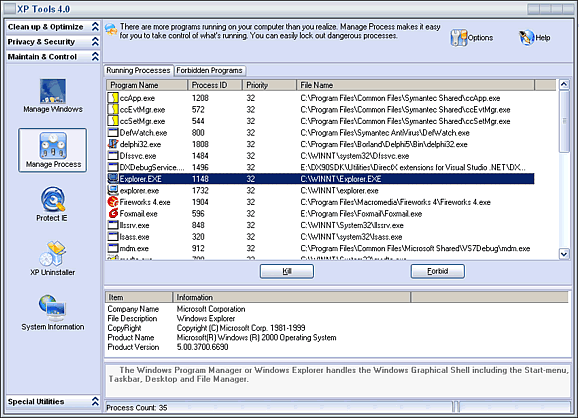The image size is (579, 418).
Task: Sort by Priority column header
Action: (269, 85)
